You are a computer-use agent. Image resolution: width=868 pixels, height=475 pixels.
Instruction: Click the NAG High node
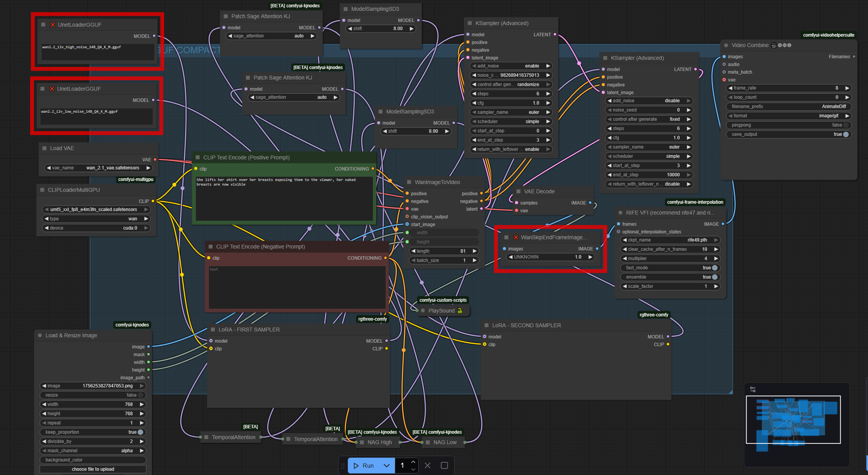(x=379, y=442)
